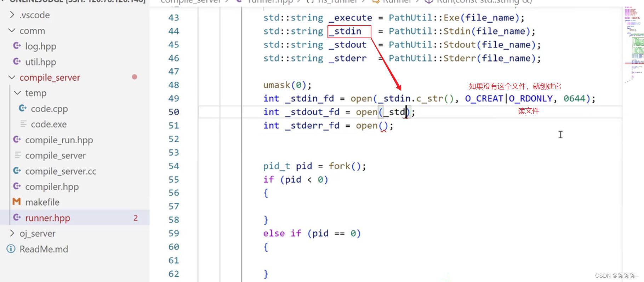644x282 pixels.
Task: Select the compile_server folder name
Action: (50, 77)
